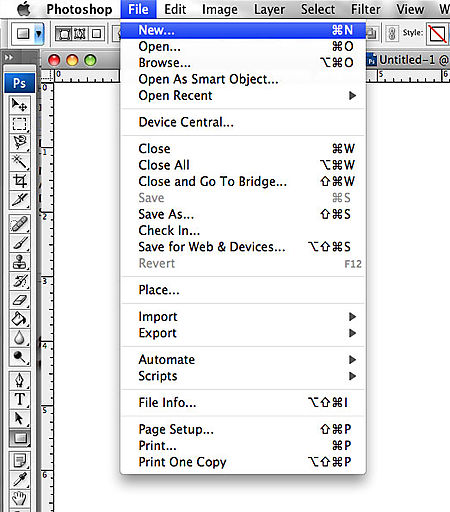Select the Crop tool
The width and height of the screenshot is (450, 512).
pyautogui.click(x=19, y=181)
